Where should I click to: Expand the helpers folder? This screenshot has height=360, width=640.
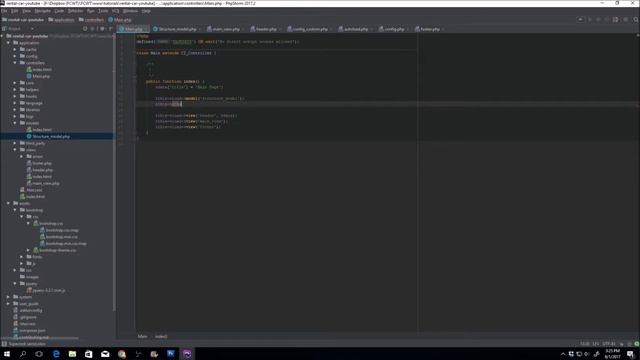point(15,90)
